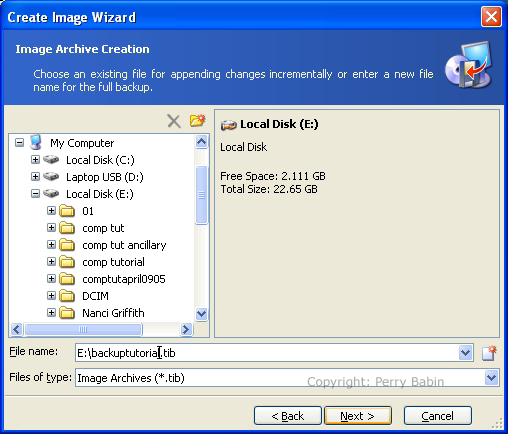Click the delete X icon above tree
The image size is (508, 434).
click(174, 121)
